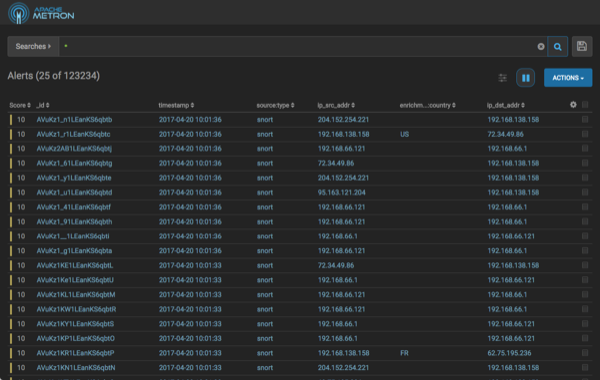Open the ACTIONS dropdown
The width and height of the screenshot is (600, 380).
568,78
